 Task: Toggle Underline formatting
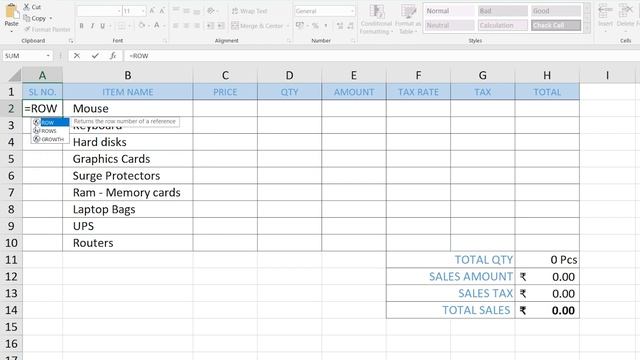click(x=102, y=26)
